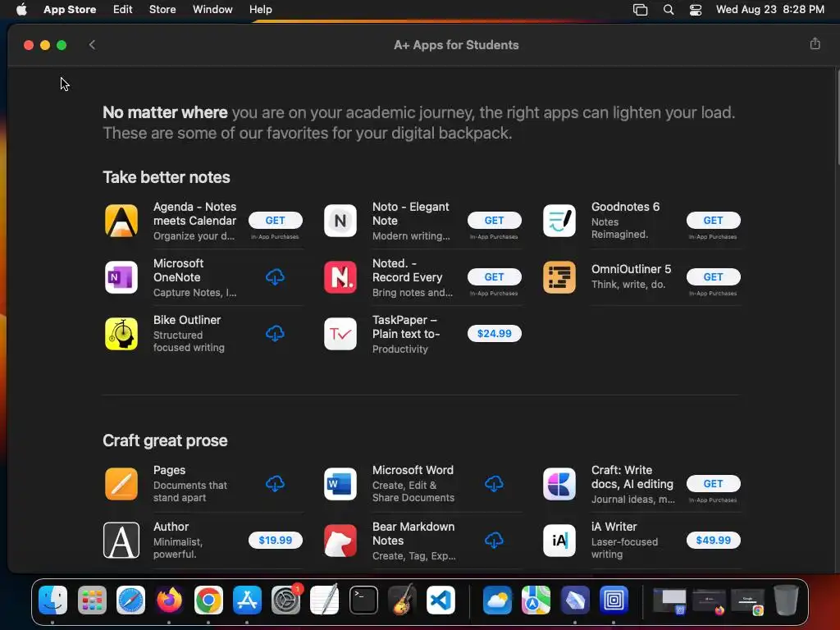Open Finder from the Dock

click(x=53, y=600)
